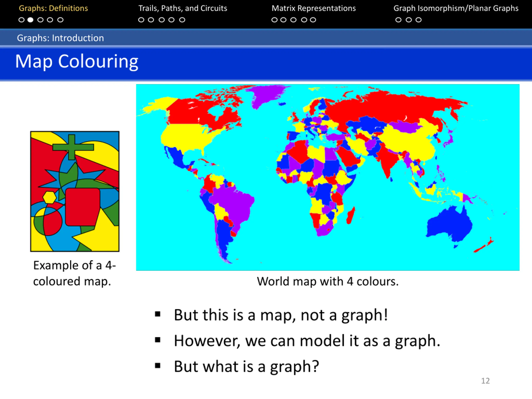Image resolution: width=532 pixels, height=399 pixels.
Task: Select fifth dot under Trails, Paths, and Circuits
Action: pos(182,20)
